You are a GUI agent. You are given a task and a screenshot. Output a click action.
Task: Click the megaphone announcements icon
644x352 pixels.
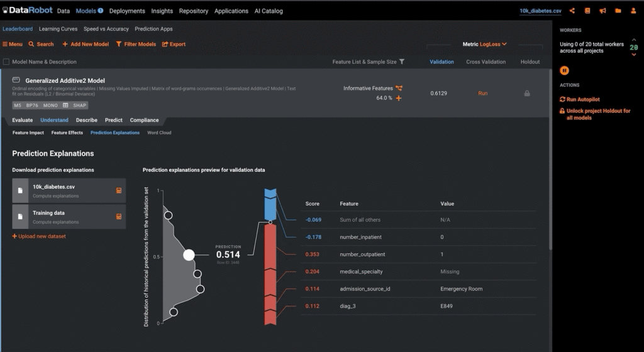tap(602, 11)
